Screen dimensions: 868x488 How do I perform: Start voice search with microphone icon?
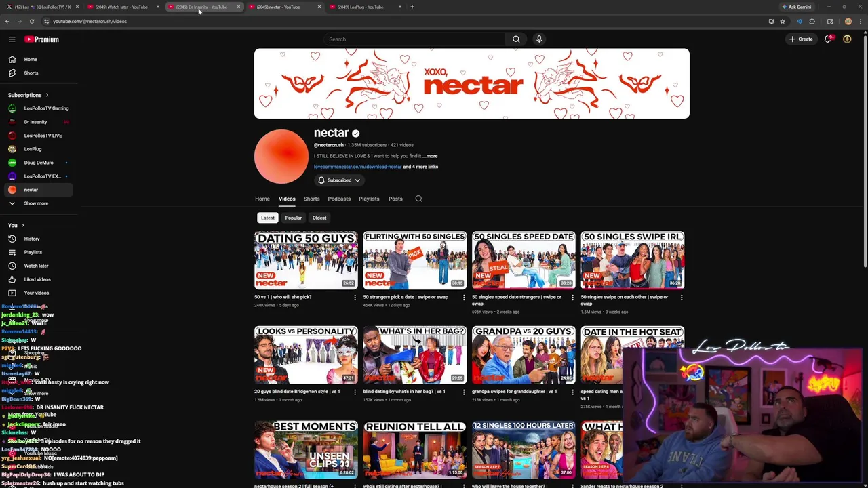pyautogui.click(x=539, y=39)
